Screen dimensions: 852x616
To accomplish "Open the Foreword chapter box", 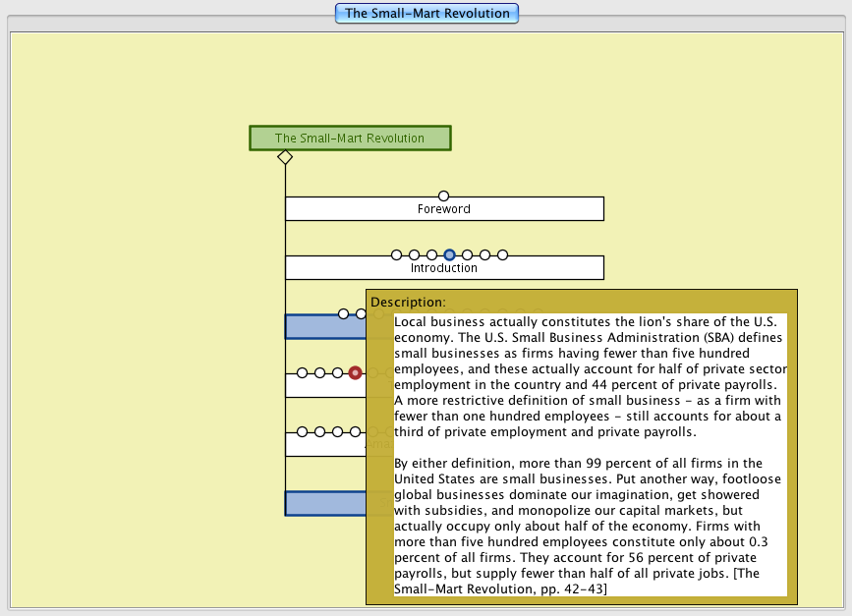I will [x=444, y=209].
